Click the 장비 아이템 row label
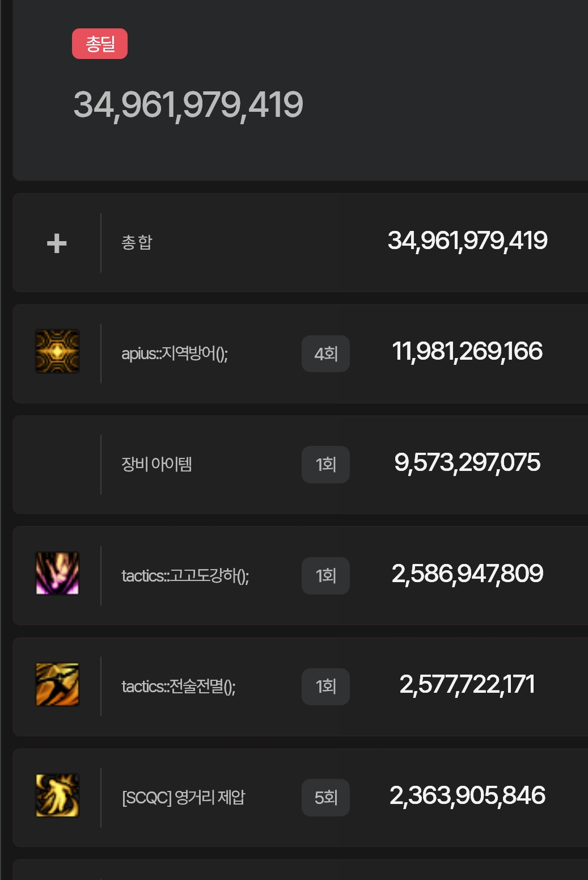This screenshot has height=880, width=588. (x=156, y=465)
